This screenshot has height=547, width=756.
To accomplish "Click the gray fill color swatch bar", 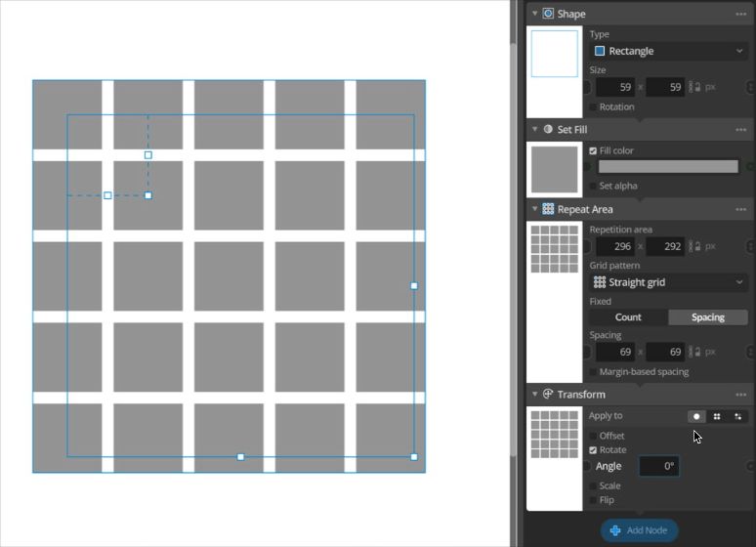I will (x=668, y=167).
